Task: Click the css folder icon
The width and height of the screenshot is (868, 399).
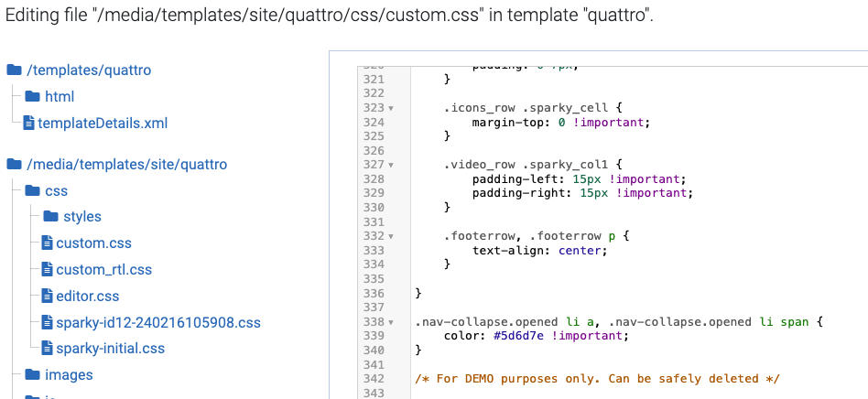Action: click(x=32, y=191)
